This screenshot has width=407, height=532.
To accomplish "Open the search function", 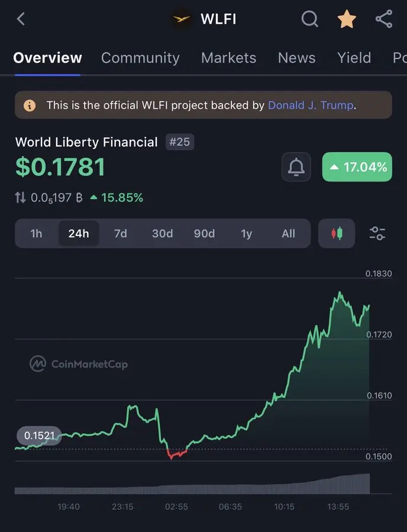I will 309,19.
